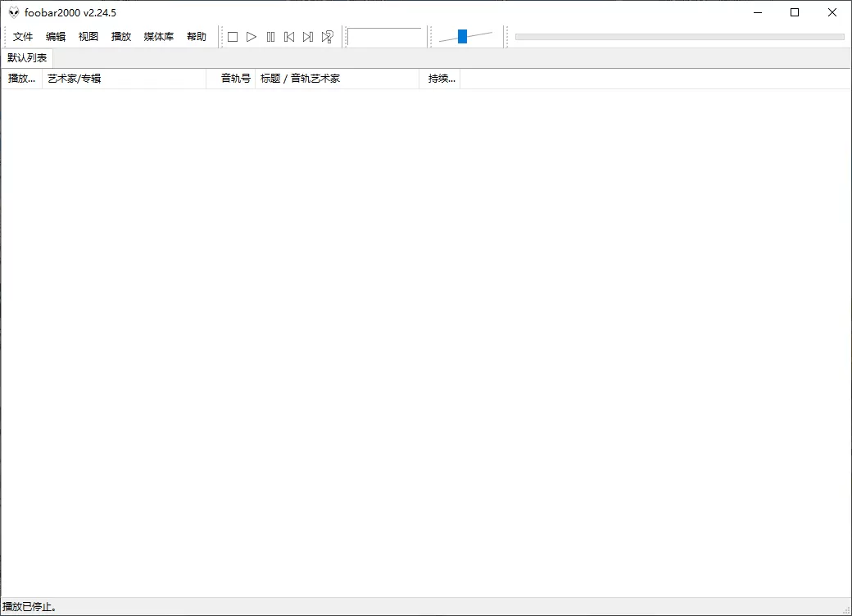This screenshot has width=852, height=616.
Task: Open the 播放 menu
Action: point(120,36)
